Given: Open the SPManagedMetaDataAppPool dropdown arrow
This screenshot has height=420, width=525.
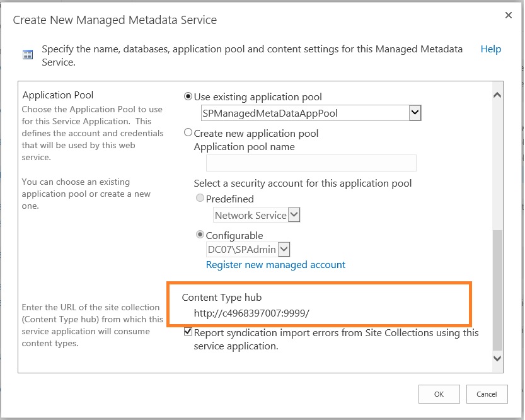Looking at the screenshot, I should [415, 112].
